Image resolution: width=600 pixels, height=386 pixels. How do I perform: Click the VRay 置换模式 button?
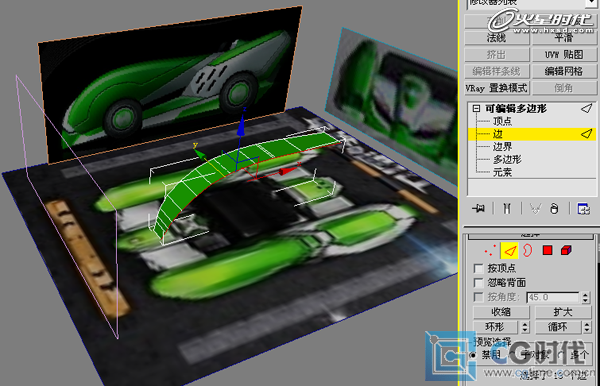coord(497,88)
